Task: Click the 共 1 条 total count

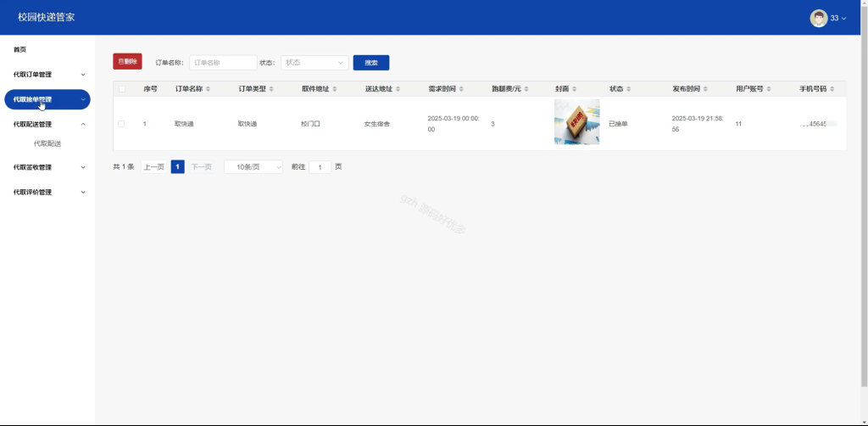Action: tap(124, 166)
